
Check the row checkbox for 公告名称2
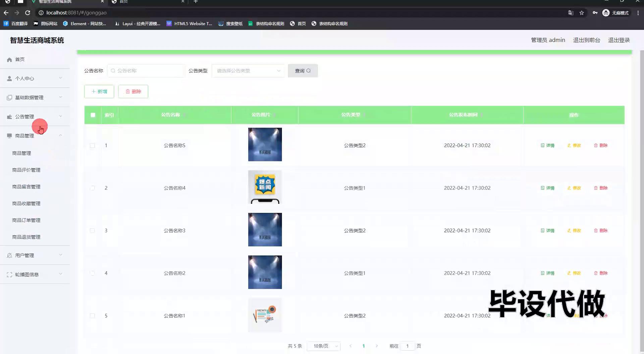pyautogui.click(x=92, y=273)
